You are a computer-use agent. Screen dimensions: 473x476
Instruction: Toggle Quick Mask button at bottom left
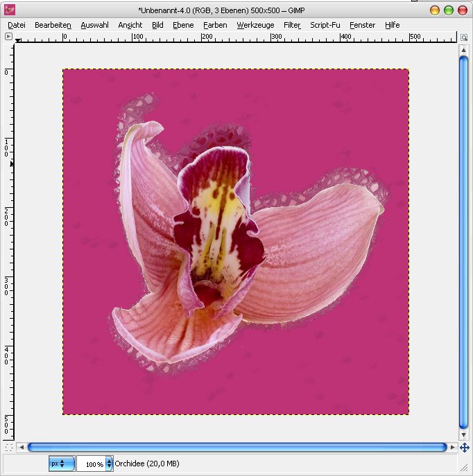tap(8, 448)
